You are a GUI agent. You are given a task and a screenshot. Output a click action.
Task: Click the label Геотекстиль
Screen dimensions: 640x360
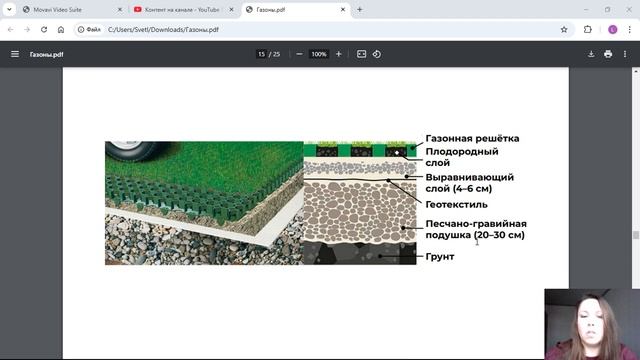click(456, 204)
